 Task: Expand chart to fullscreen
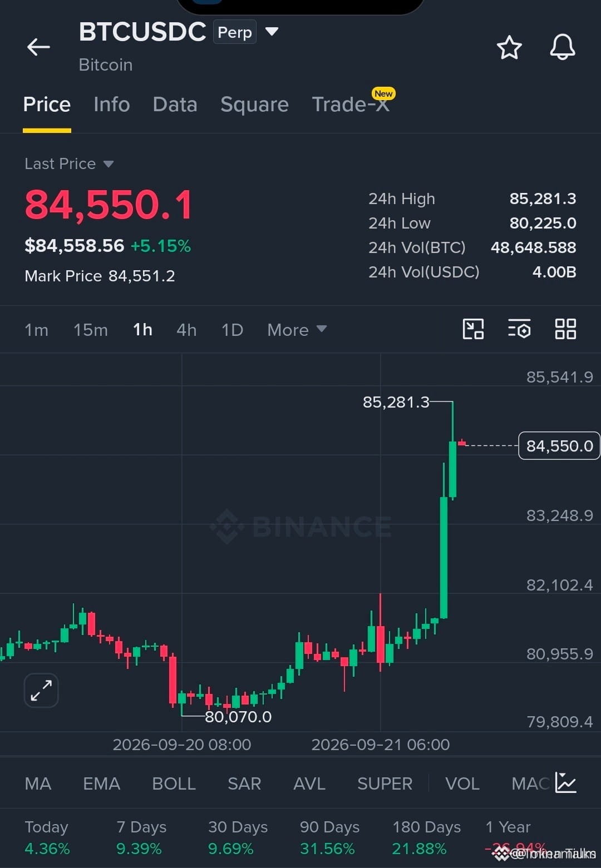41,691
